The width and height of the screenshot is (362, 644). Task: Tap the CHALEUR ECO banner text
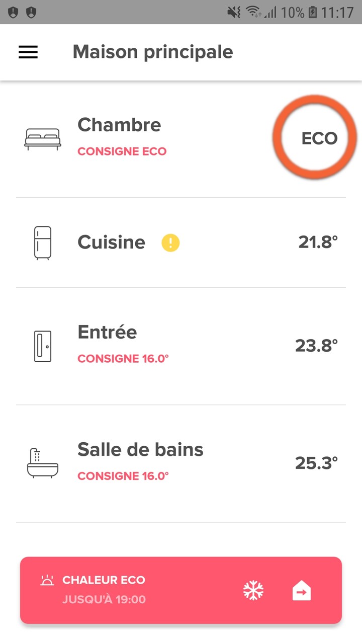coord(104,580)
